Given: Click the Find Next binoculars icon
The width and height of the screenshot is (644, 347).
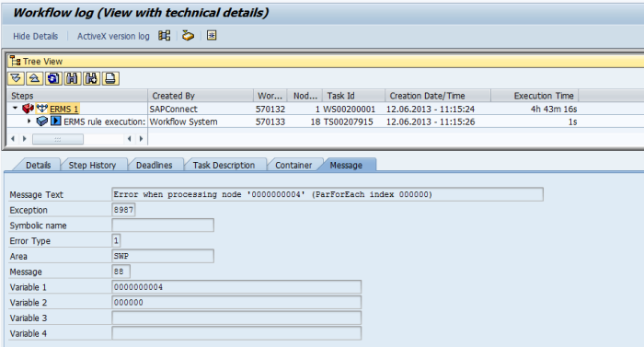Looking at the screenshot, I should (91, 78).
